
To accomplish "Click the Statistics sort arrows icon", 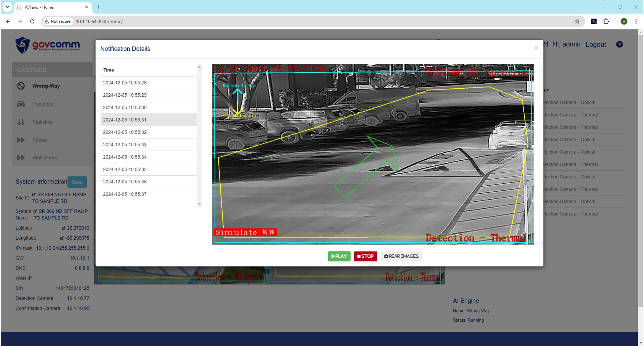I will 21,122.
